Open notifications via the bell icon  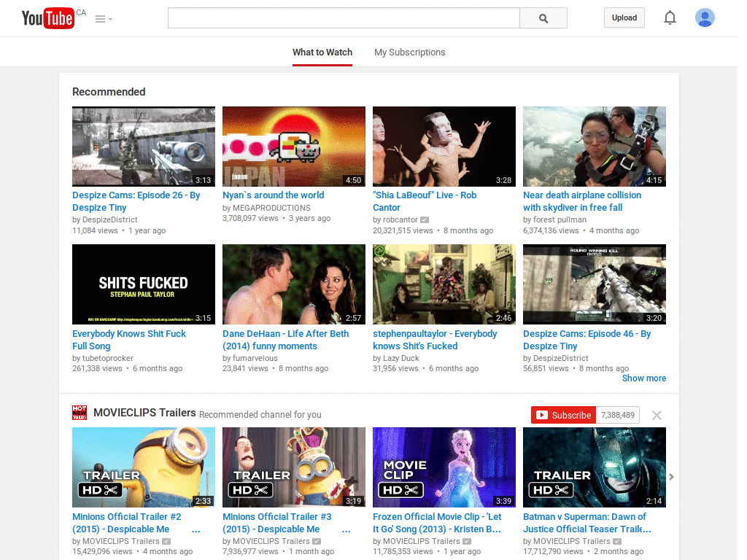(x=670, y=17)
